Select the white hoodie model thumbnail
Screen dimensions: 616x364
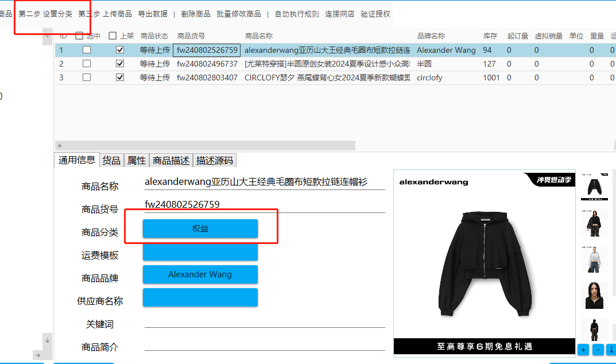click(x=594, y=259)
